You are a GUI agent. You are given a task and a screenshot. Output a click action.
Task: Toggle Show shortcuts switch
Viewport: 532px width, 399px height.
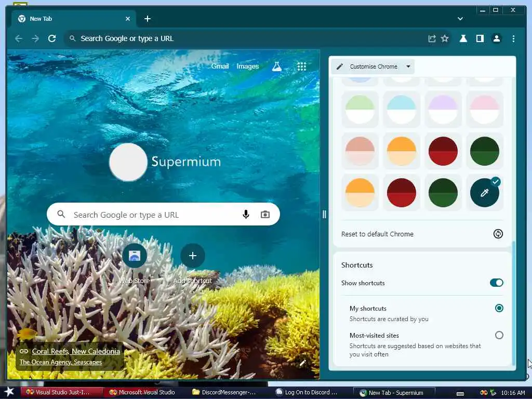[x=496, y=283]
